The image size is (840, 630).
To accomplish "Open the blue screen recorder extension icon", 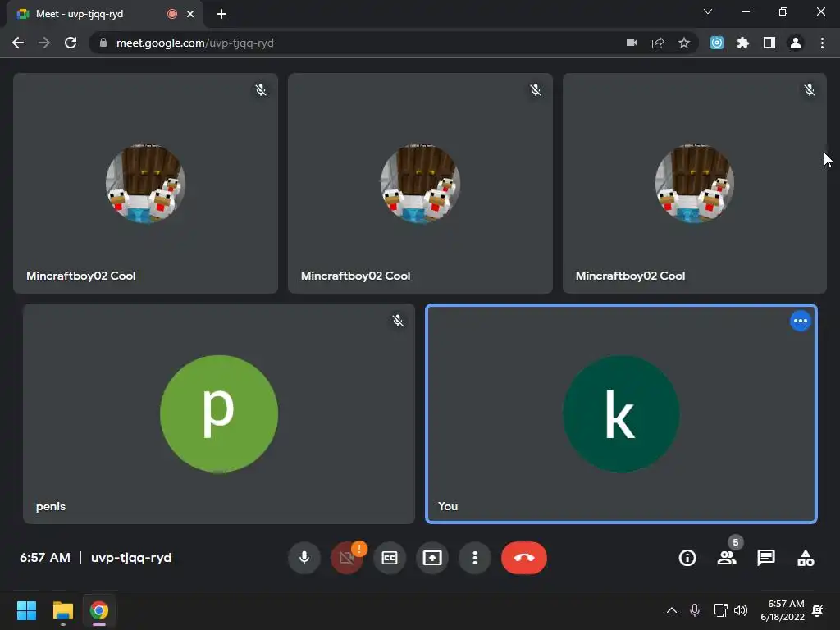I will click(717, 43).
